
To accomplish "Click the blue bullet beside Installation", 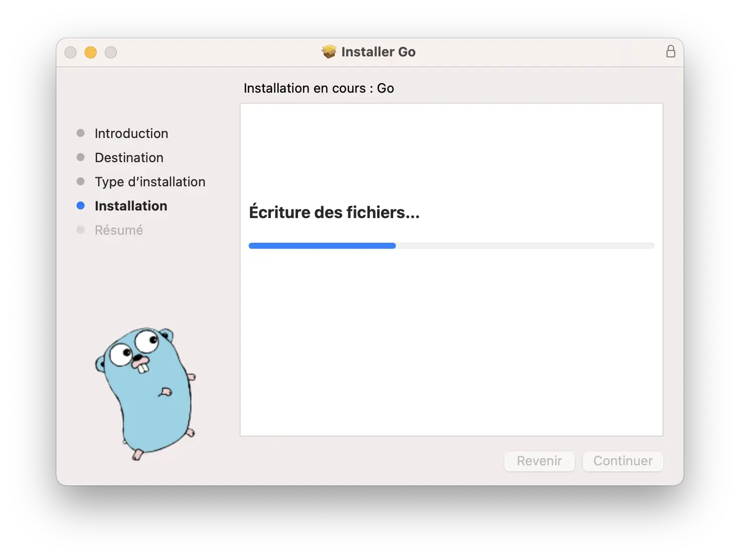I will [81, 205].
